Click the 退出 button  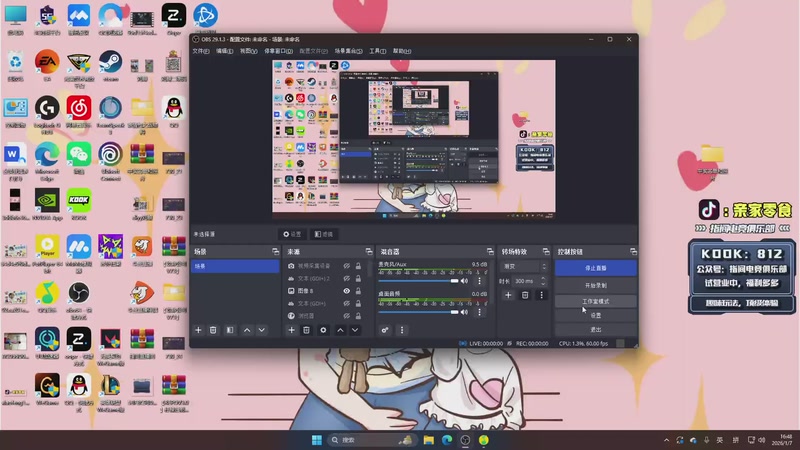[595, 330]
